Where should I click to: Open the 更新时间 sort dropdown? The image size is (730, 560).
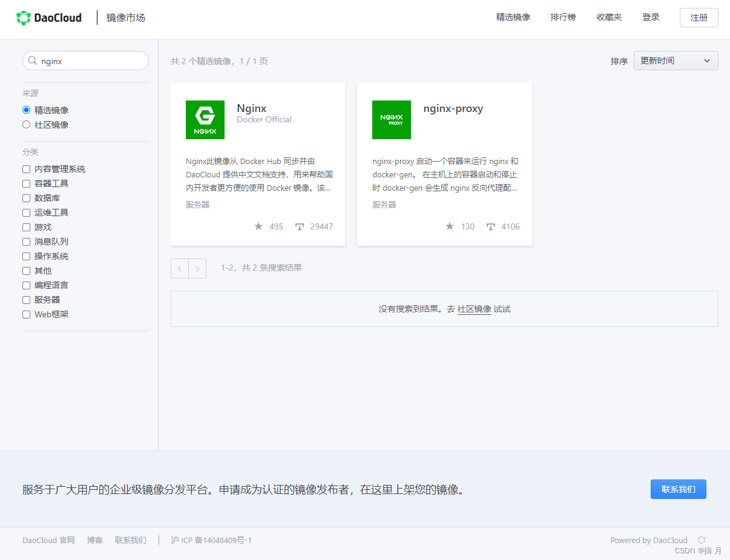click(676, 61)
